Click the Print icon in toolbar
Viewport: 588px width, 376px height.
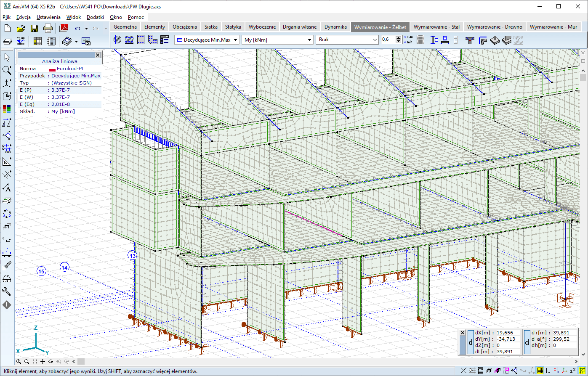pos(48,29)
